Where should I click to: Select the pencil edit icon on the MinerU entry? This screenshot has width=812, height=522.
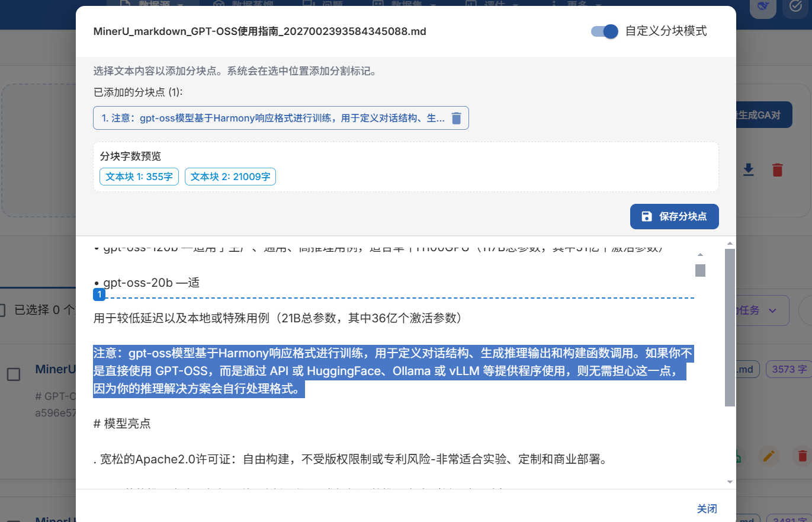click(769, 456)
